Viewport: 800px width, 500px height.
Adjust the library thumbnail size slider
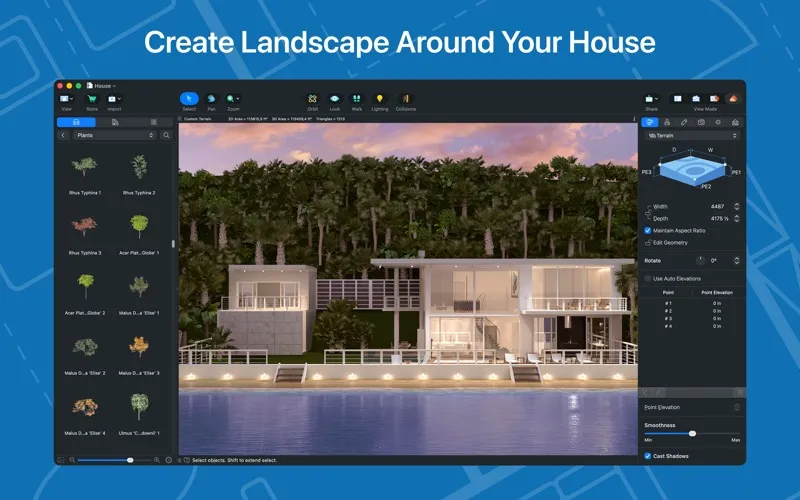(x=114, y=460)
